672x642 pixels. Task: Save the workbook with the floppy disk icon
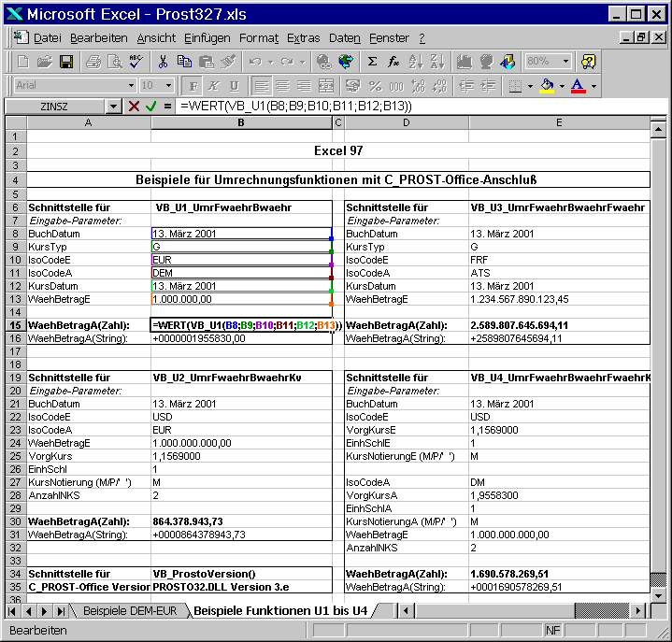click(66, 62)
